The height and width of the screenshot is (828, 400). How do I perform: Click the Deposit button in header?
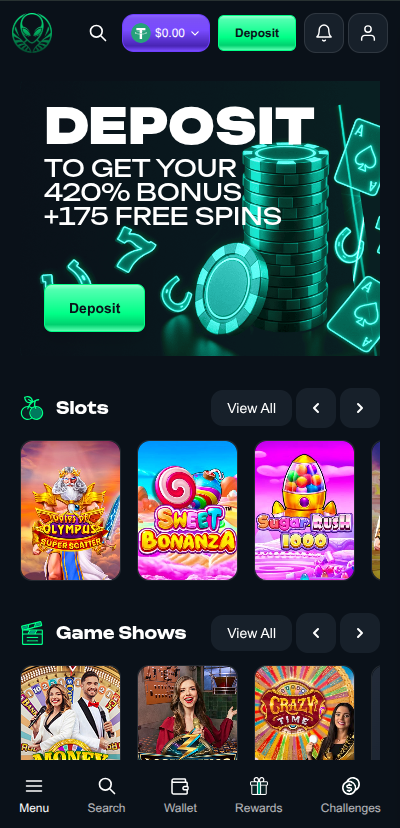click(257, 33)
